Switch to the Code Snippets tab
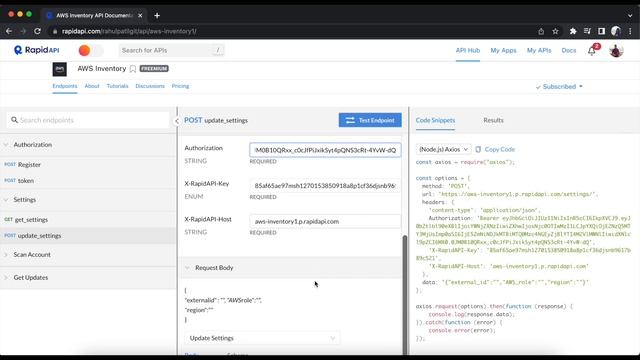Viewport: 640px width, 360px height. [435, 120]
